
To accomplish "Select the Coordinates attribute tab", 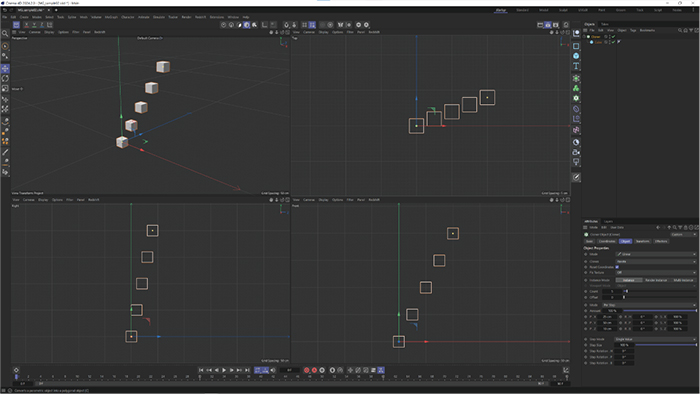I will (607, 241).
